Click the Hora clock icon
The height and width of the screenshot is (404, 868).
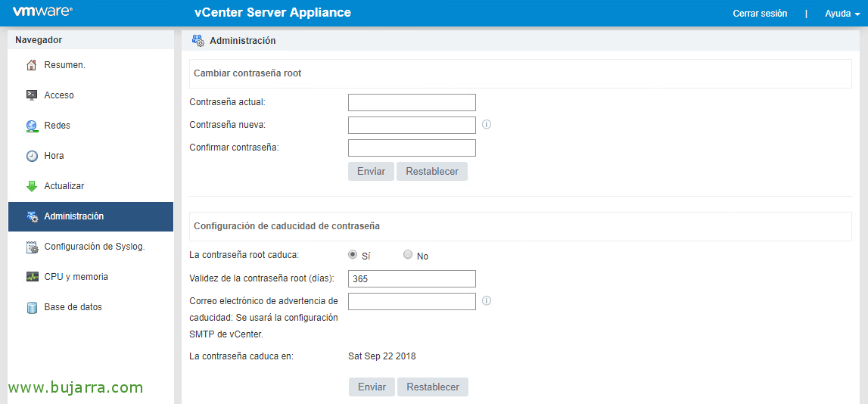click(x=32, y=156)
